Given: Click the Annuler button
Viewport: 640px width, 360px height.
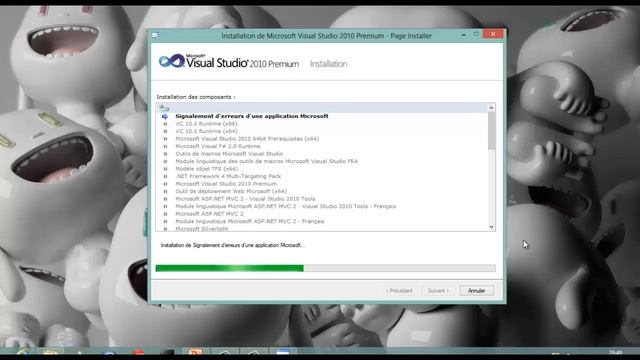Looking at the screenshot, I should [x=476, y=291].
